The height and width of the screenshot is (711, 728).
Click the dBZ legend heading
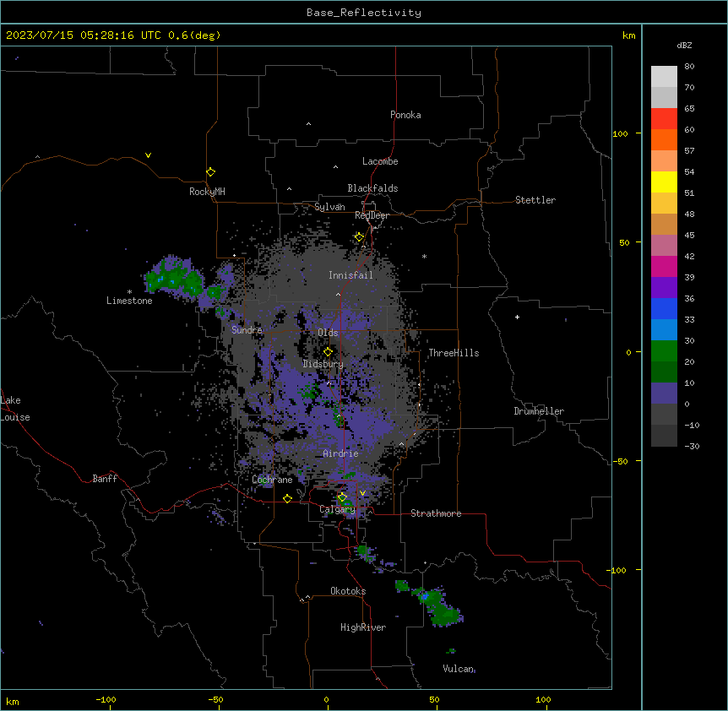click(684, 45)
